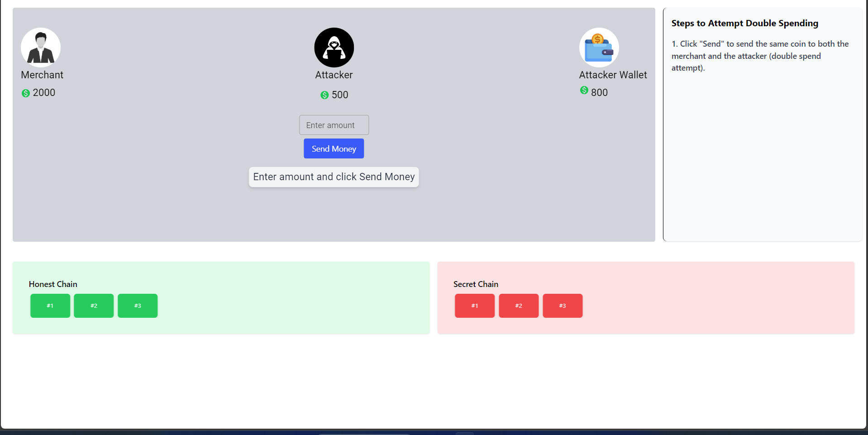
Task: Select block #2 in the Honest Chain
Action: [x=94, y=306]
